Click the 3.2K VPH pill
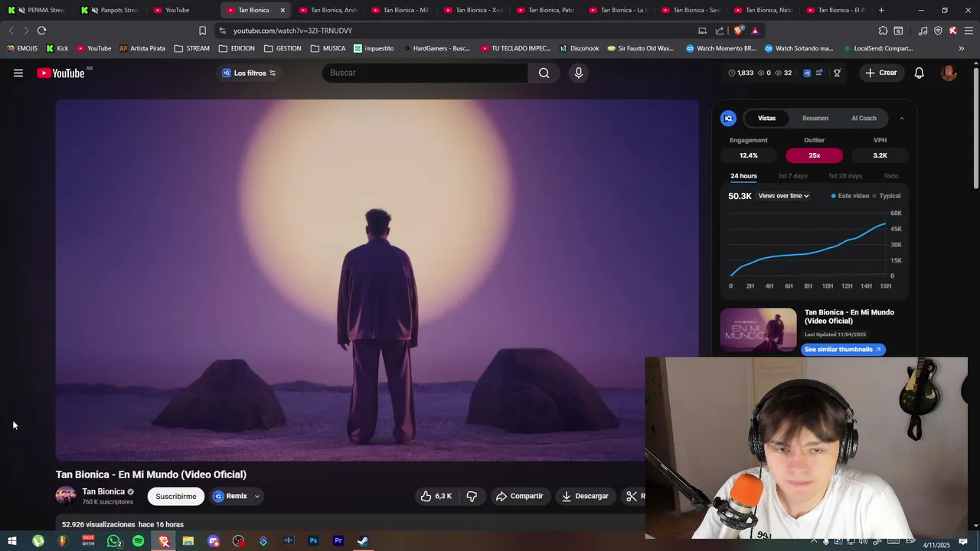The width and height of the screenshot is (980, 551). (x=880, y=155)
